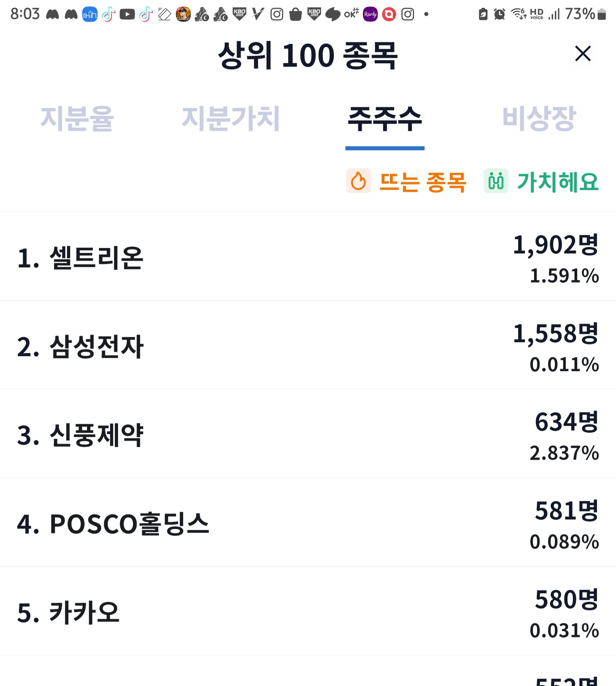
Task: Open the 뜨는 종목 link
Action: [x=423, y=182]
